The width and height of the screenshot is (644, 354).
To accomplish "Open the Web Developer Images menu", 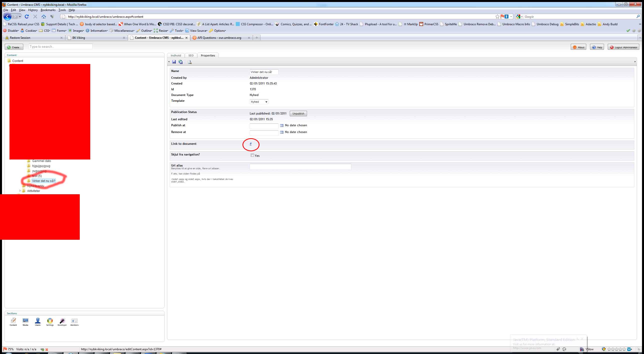I will [x=76, y=30].
